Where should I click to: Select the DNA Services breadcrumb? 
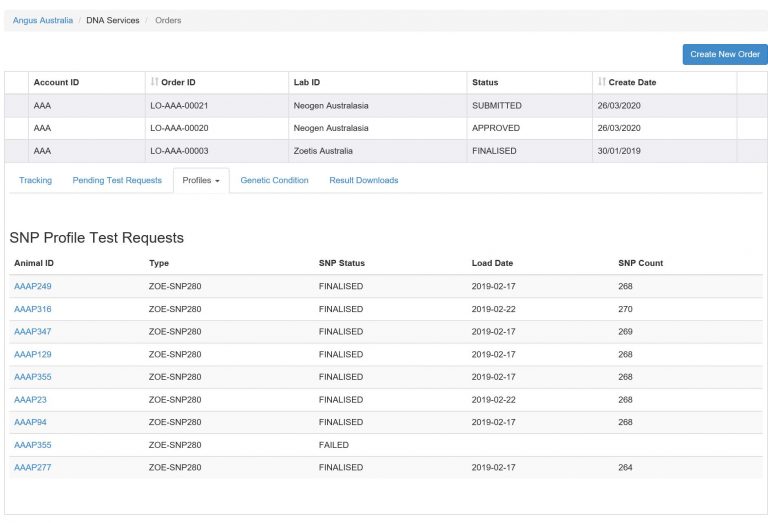(x=113, y=20)
